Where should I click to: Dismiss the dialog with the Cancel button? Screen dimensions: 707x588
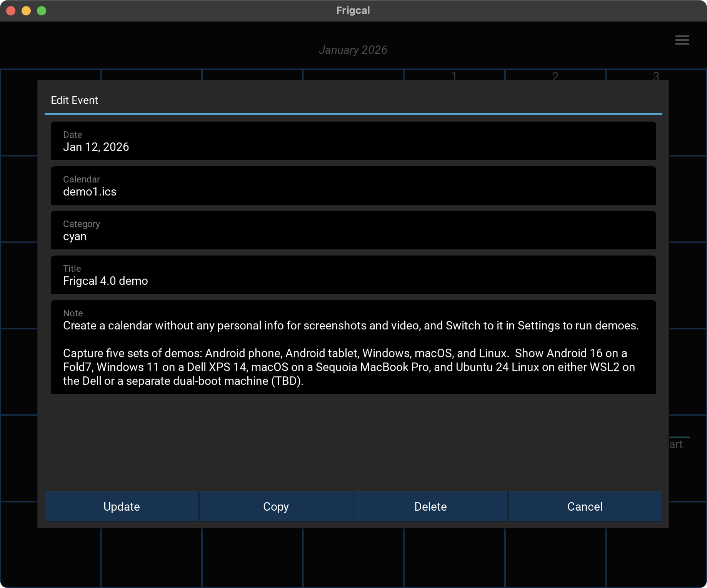click(x=585, y=506)
